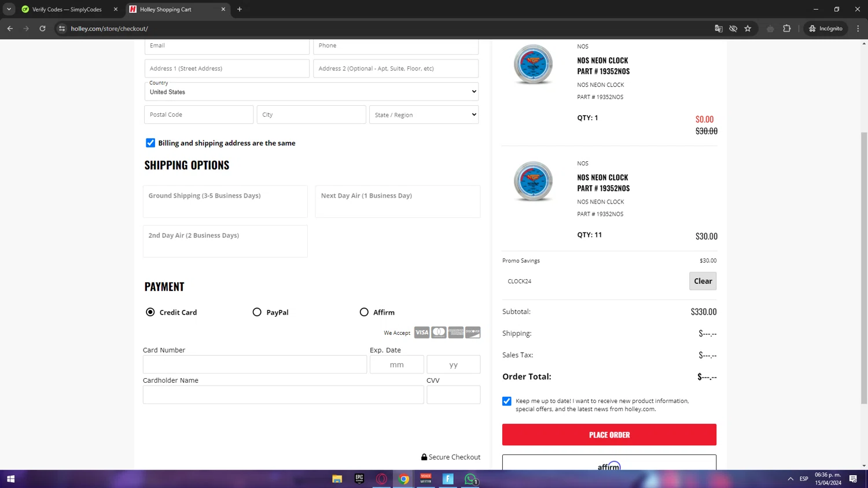Open site information icon in address bar
The width and height of the screenshot is (868, 488).
[x=62, y=28]
